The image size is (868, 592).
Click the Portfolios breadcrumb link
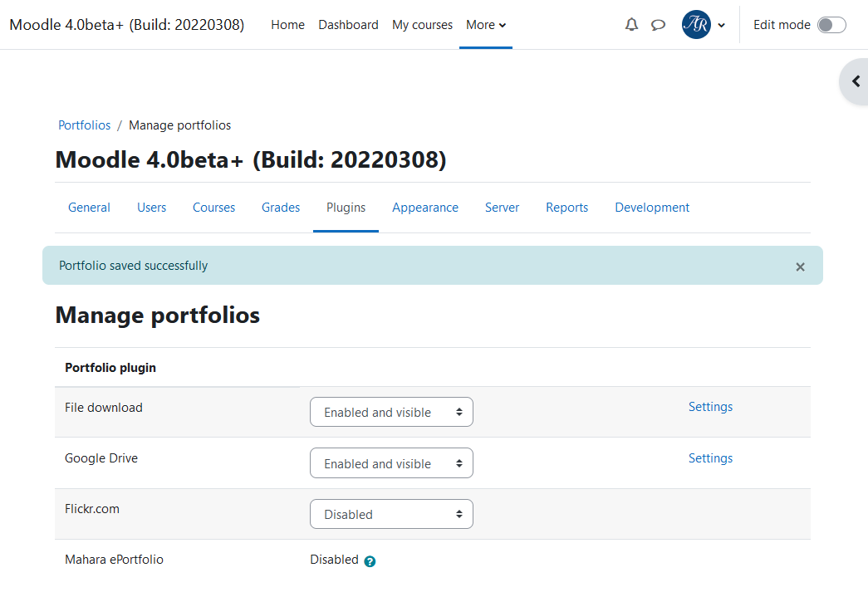[85, 125]
